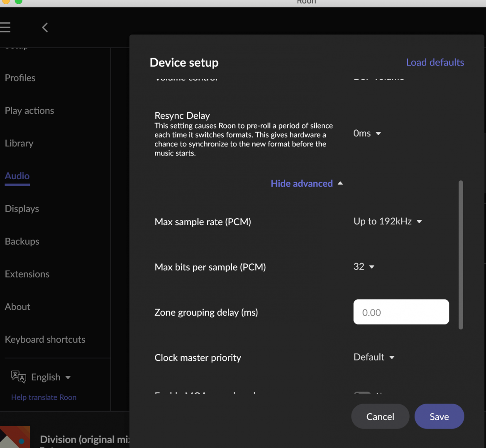486x448 pixels.
Task: Click the Load defaults link
Action: click(x=435, y=62)
